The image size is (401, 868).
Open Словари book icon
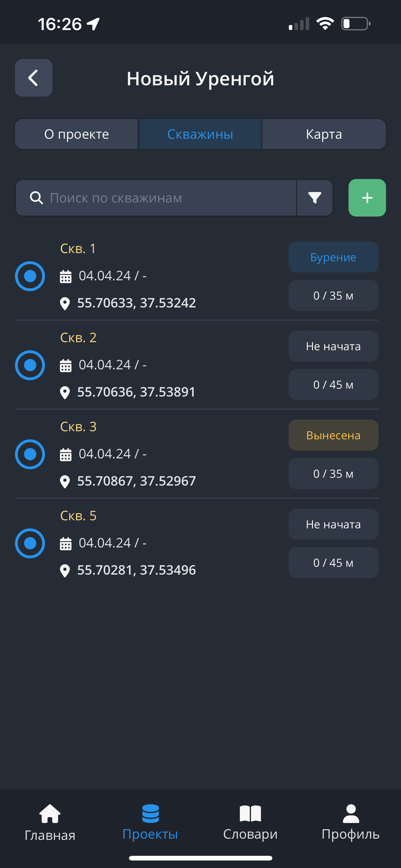point(250,813)
